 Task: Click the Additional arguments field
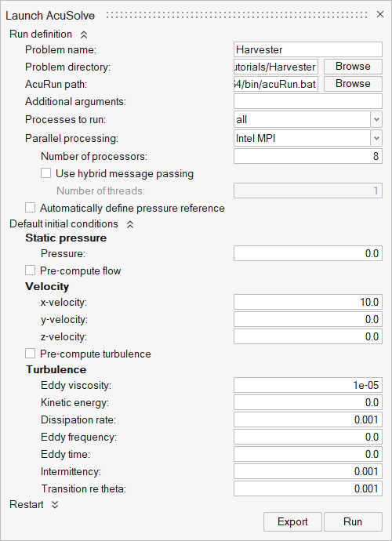pos(308,101)
